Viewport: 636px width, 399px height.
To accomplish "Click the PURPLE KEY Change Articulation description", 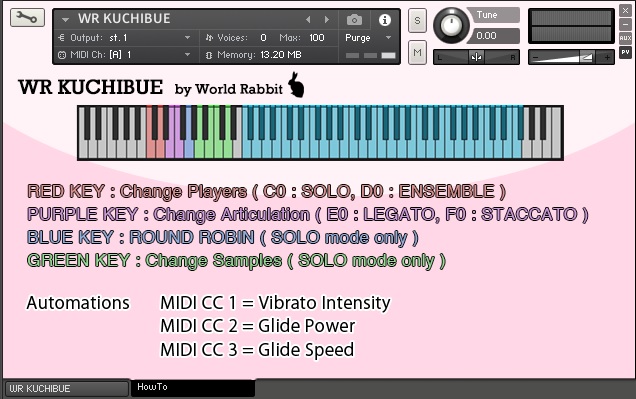I will [x=307, y=214].
